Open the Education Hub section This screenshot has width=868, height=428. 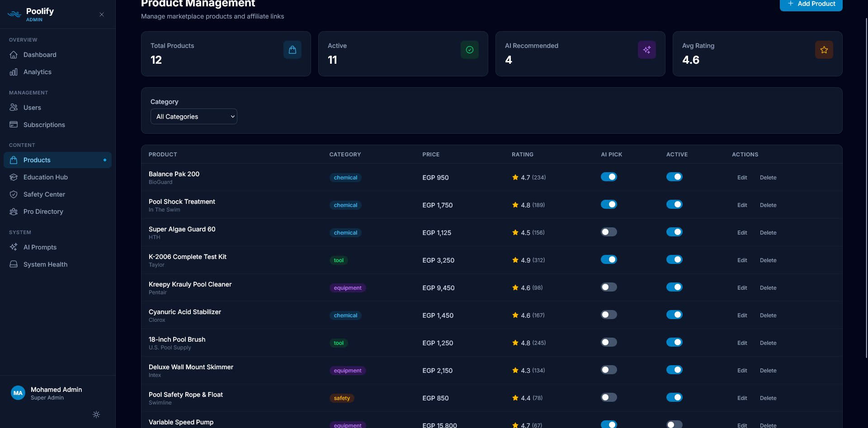[x=57, y=177]
